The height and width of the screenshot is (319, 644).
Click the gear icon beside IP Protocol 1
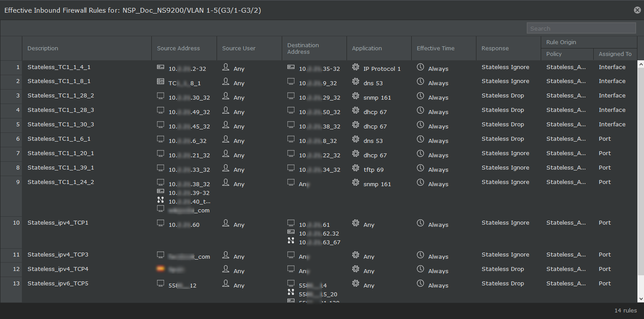(x=356, y=67)
